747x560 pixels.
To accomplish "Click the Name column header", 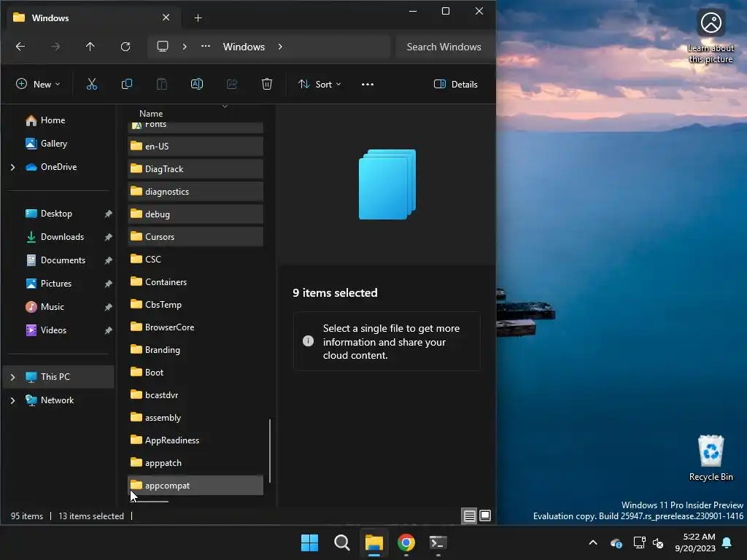I will click(151, 113).
